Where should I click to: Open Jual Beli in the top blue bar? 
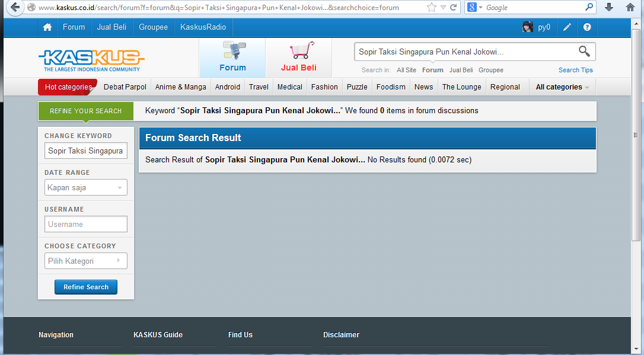(x=111, y=27)
